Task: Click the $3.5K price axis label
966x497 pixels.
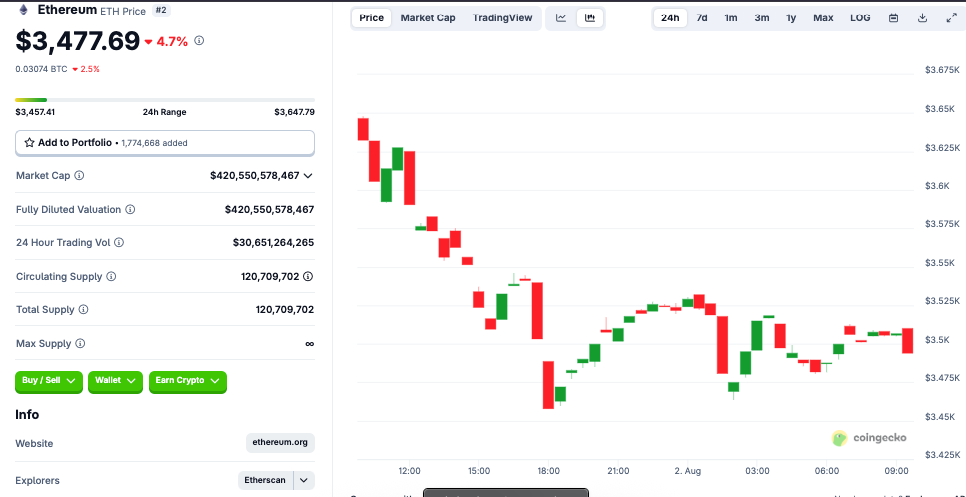Action: (x=938, y=339)
